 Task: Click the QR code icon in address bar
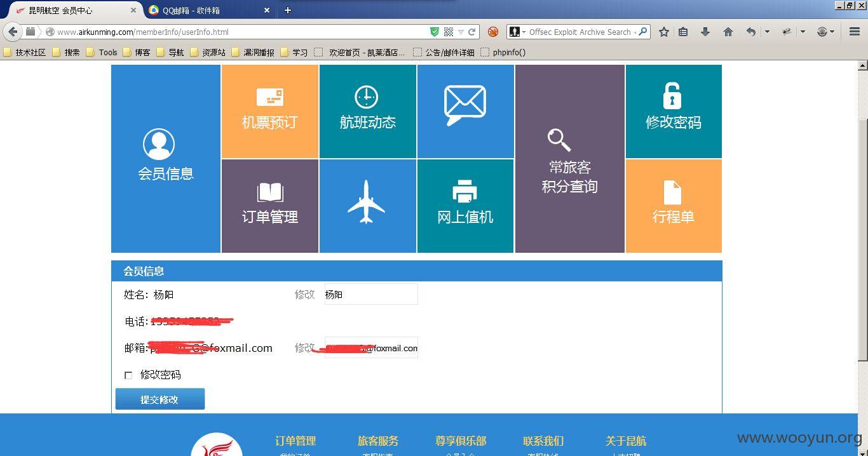point(449,32)
